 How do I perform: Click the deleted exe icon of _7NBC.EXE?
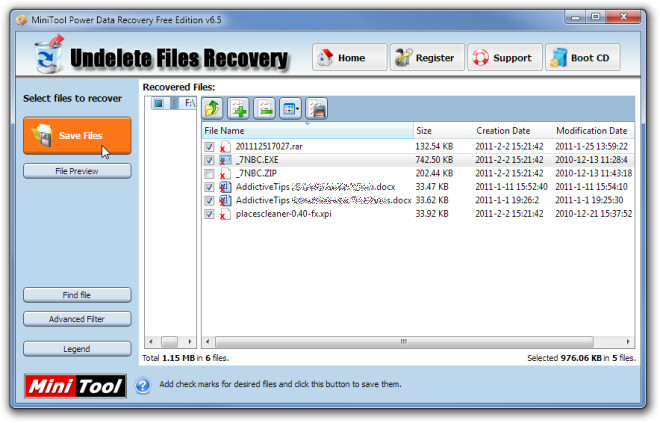(x=225, y=160)
